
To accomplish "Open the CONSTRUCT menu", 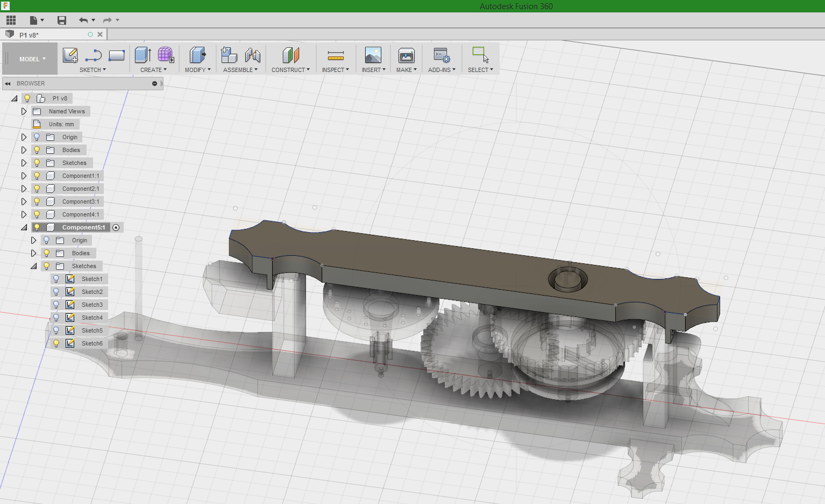I will [x=290, y=70].
